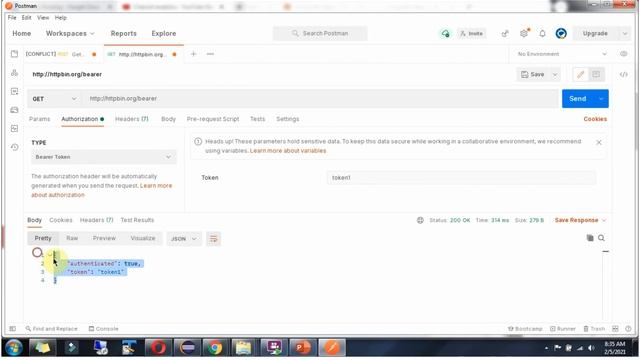Click the Token input field
Screen dimensions: 640x360
point(461,178)
